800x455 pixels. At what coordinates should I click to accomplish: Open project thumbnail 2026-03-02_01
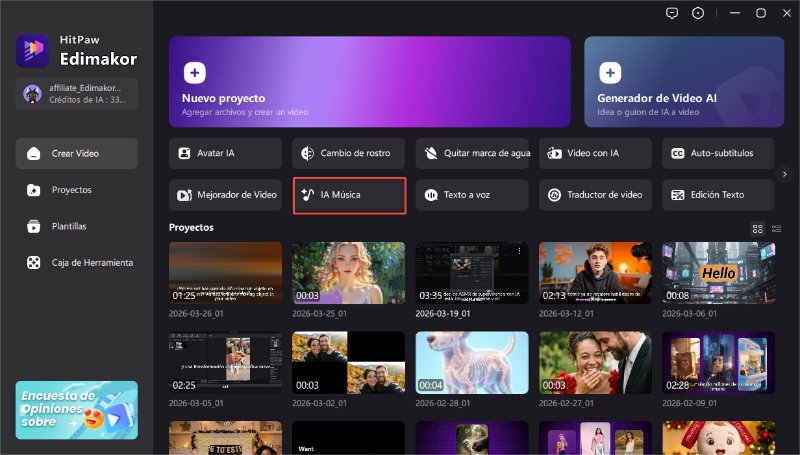click(349, 363)
